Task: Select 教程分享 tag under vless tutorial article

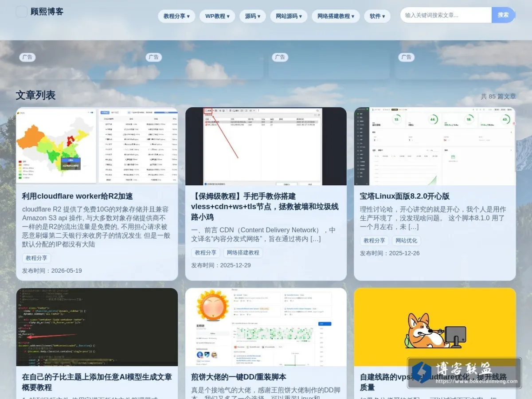Action: tap(206, 253)
